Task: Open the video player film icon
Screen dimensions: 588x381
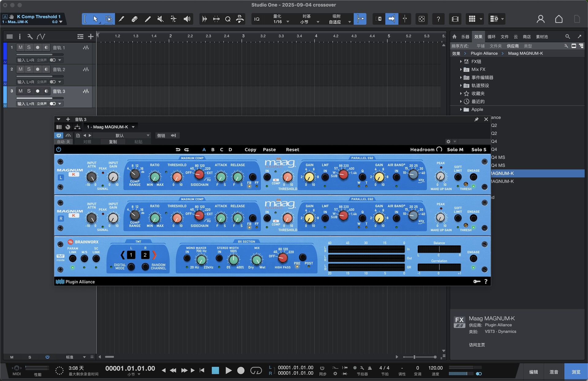Action: tap(455, 19)
